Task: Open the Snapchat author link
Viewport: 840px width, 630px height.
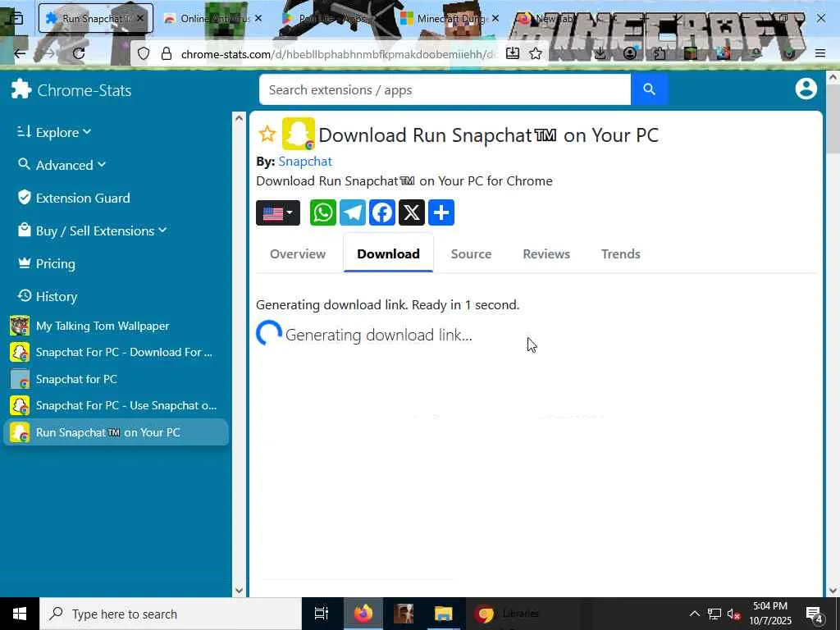Action: tap(305, 162)
